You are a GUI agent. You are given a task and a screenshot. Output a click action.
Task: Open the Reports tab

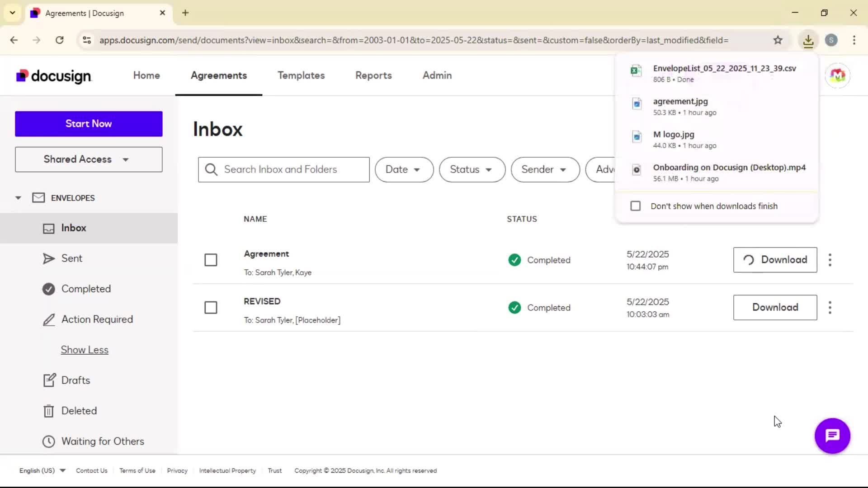point(373,75)
